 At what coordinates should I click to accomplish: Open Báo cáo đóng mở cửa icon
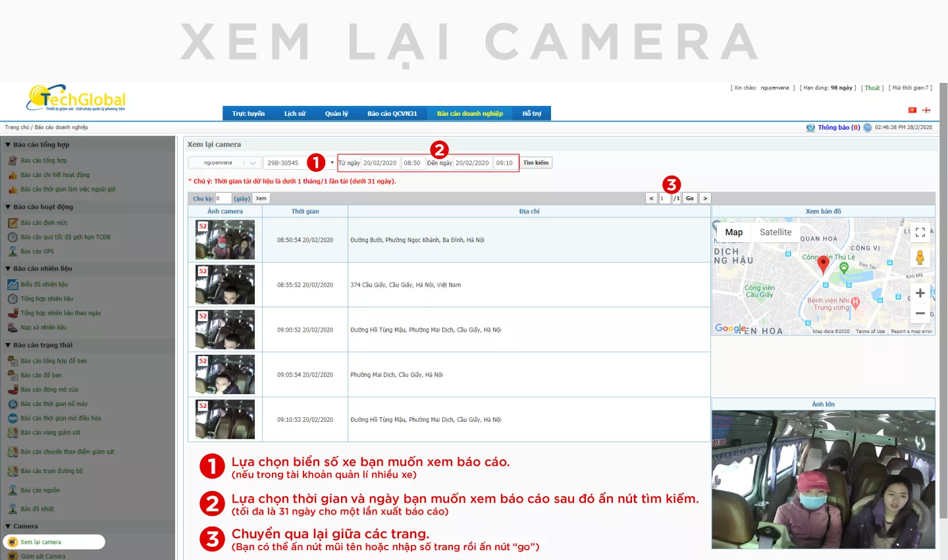click(13, 390)
